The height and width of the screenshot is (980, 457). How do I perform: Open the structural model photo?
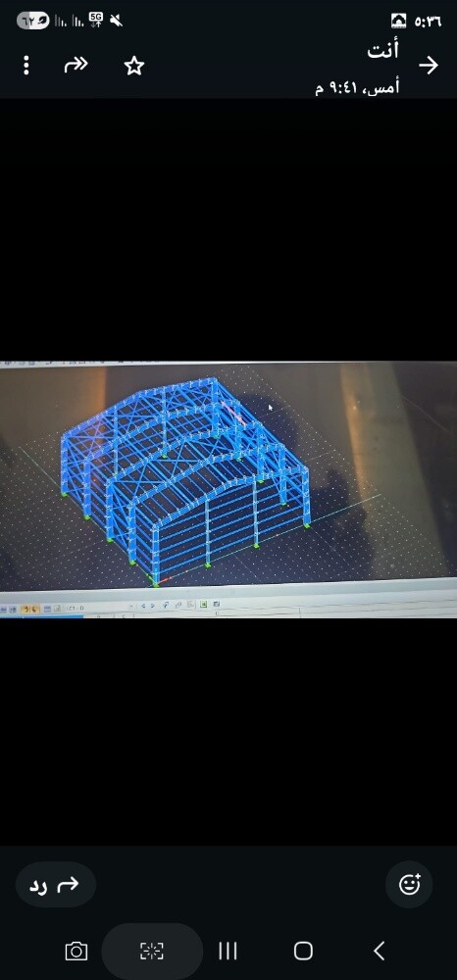click(x=228, y=489)
